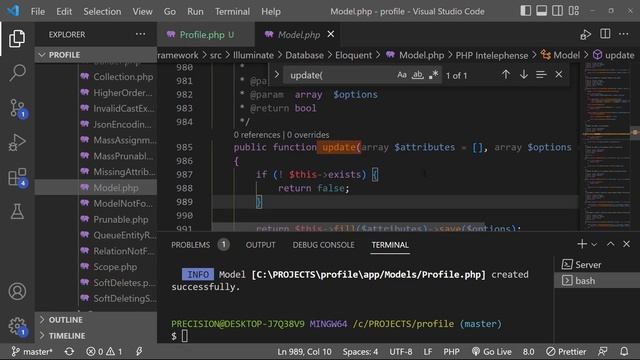Change encoding UTF-8 in status bar
The image size is (640, 360).
point(401,351)
